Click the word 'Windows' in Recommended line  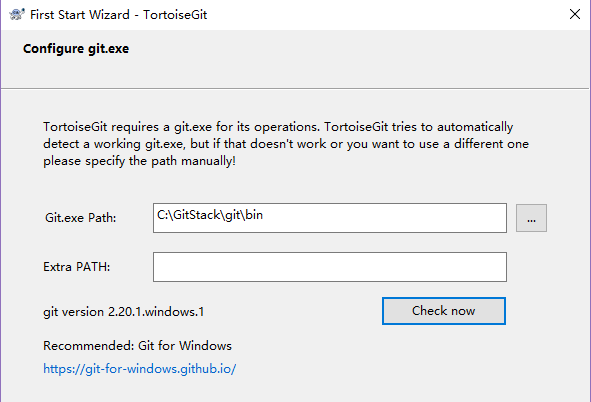pyautogui.click(x=205, y=345)
